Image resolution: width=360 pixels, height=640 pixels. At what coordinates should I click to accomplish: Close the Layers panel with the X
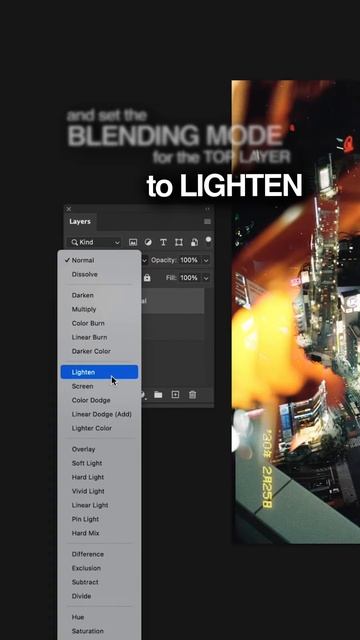point(69,209)
